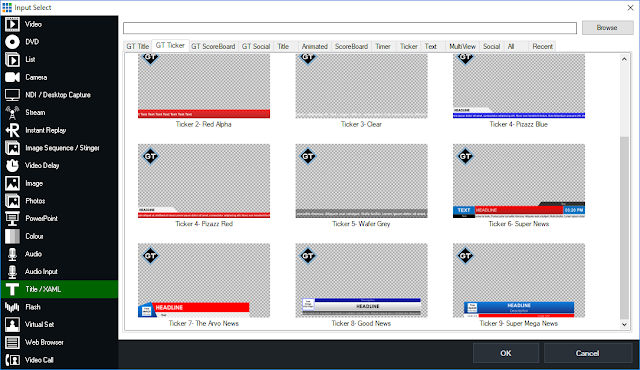
Task: Select Ticker 4- Pizazz Blue thumbnail
Action: click(519, 86)
